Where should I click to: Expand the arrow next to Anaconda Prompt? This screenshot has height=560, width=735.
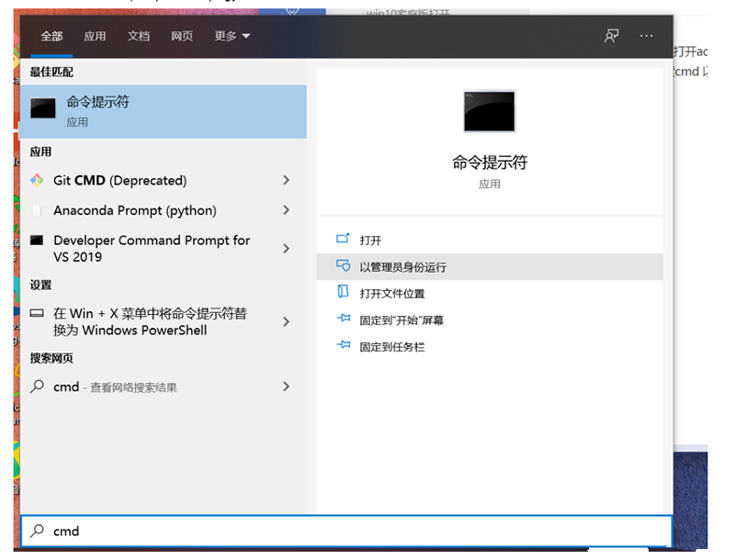click(286, 210)
